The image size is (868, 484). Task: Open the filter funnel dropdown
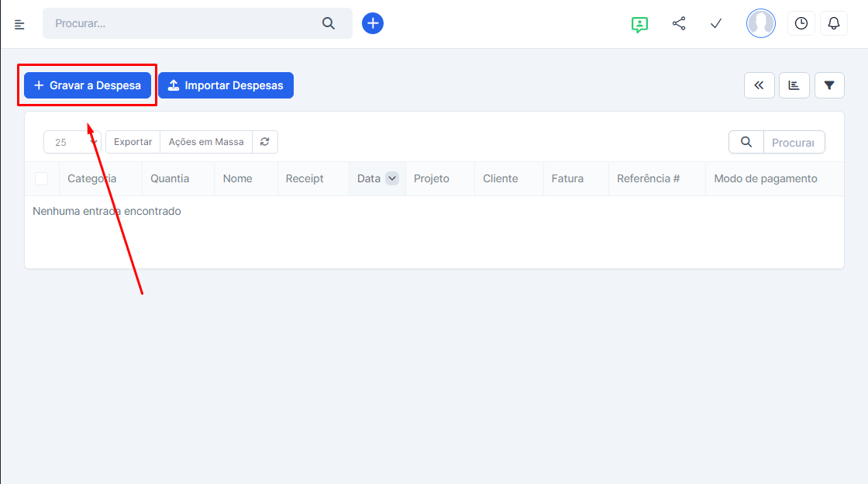pos(829,85)
